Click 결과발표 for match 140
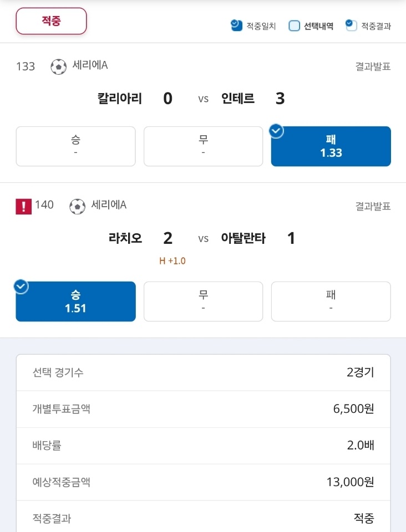Screen dimensions: 406x532 [373, 206]
